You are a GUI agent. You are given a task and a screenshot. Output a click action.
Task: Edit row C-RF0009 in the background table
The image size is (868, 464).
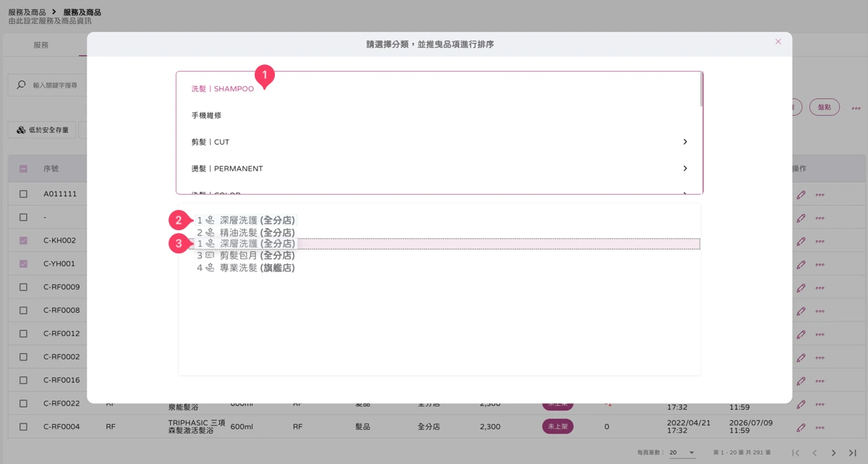coord(801,287)
